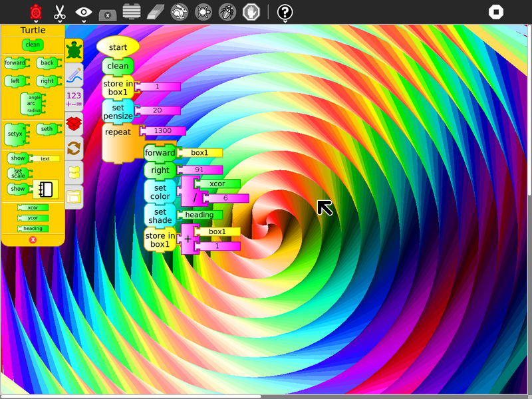Run the project fast with rabbit icon

point(179,11)
